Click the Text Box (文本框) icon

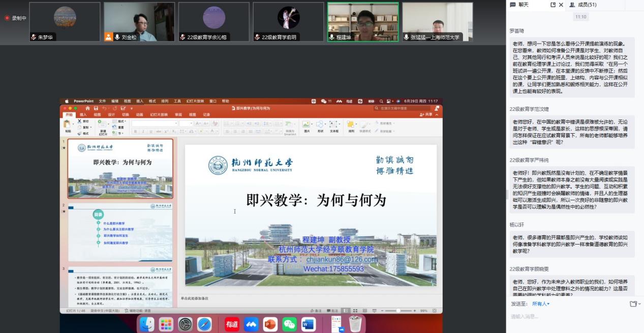point(334,125)
